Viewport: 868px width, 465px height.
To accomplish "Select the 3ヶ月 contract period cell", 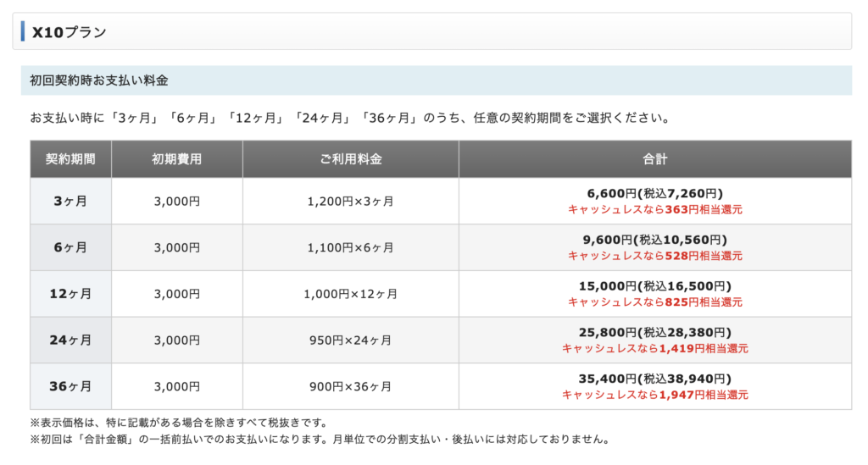I will coord(71,202).
